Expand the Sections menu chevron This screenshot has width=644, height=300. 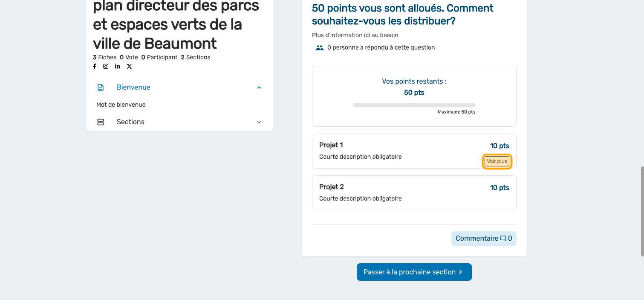[x=259, y=122]
